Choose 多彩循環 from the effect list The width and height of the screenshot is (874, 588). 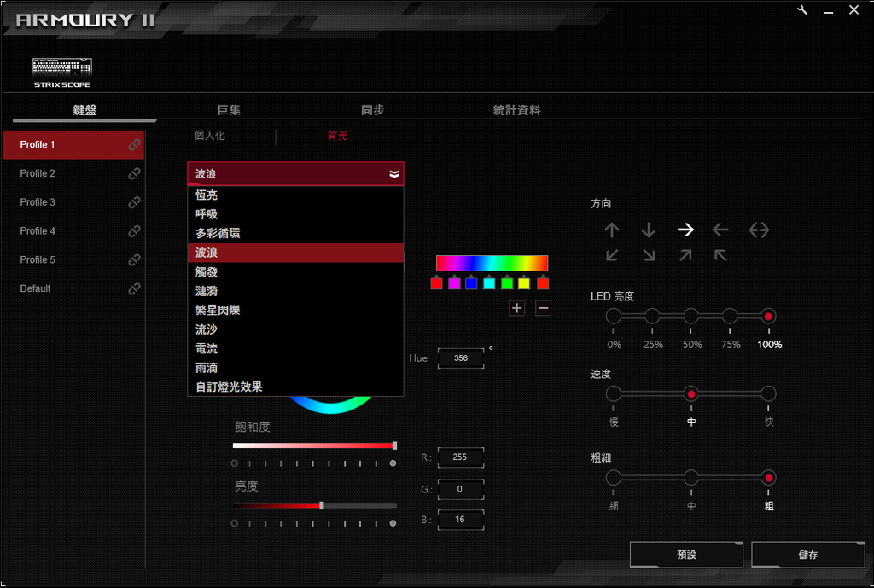(295, 233)
